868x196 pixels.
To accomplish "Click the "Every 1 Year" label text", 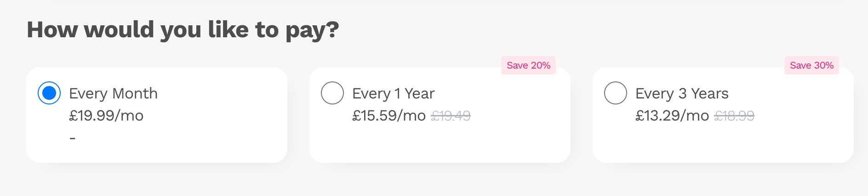I will click(393, 93).
